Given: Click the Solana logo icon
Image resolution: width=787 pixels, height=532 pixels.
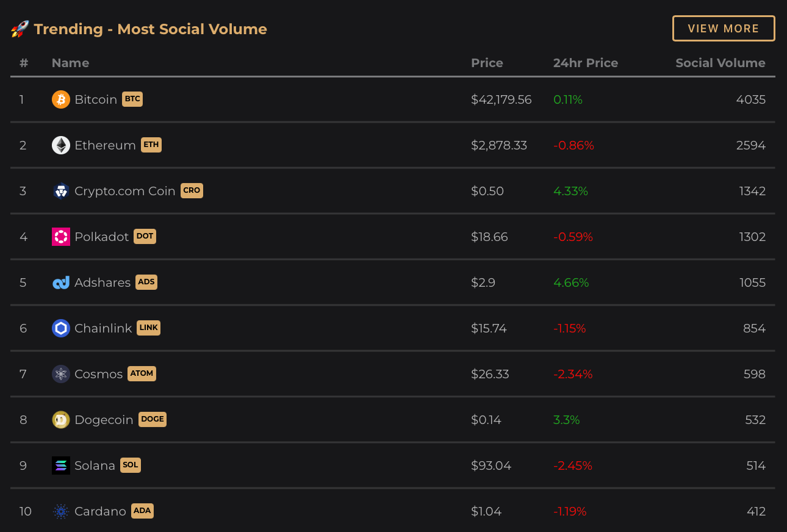Looking at the screenshot, I should pos(61,465).
